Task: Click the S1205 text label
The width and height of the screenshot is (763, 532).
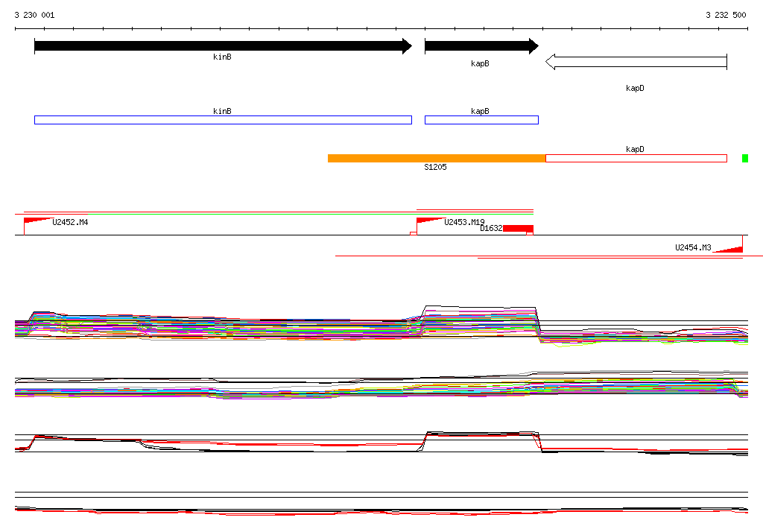Action: [435, 167]
